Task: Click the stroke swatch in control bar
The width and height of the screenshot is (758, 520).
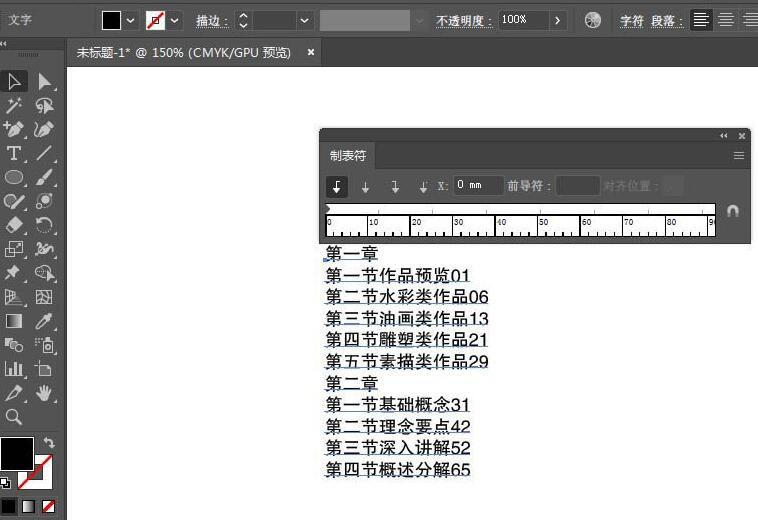Action: 156,21
